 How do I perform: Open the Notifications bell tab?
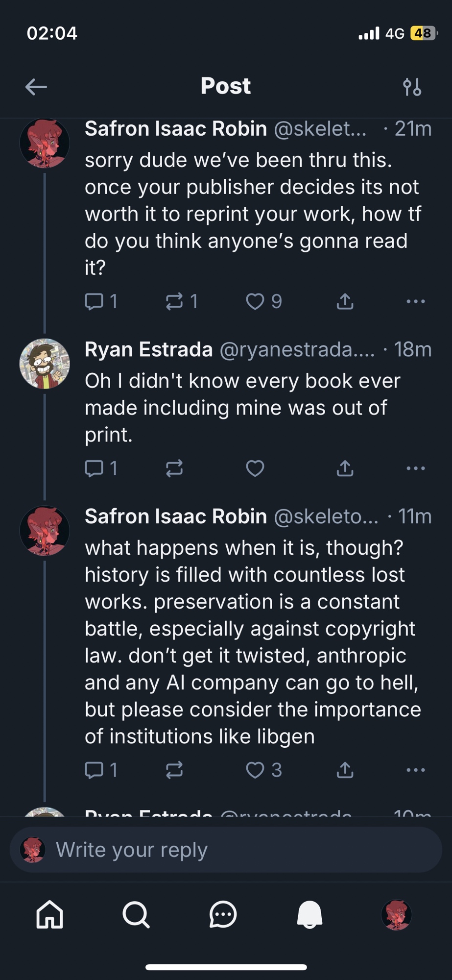pyautogui.click(x=309, y=914)
